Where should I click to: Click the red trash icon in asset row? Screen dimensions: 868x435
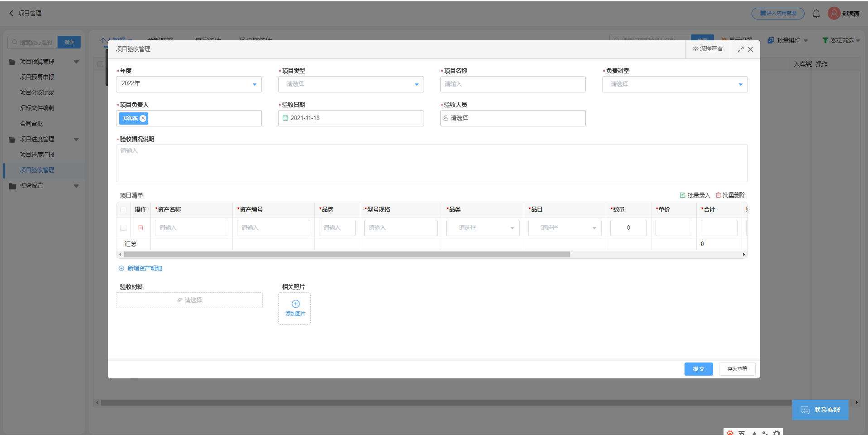tap(140, 227)
